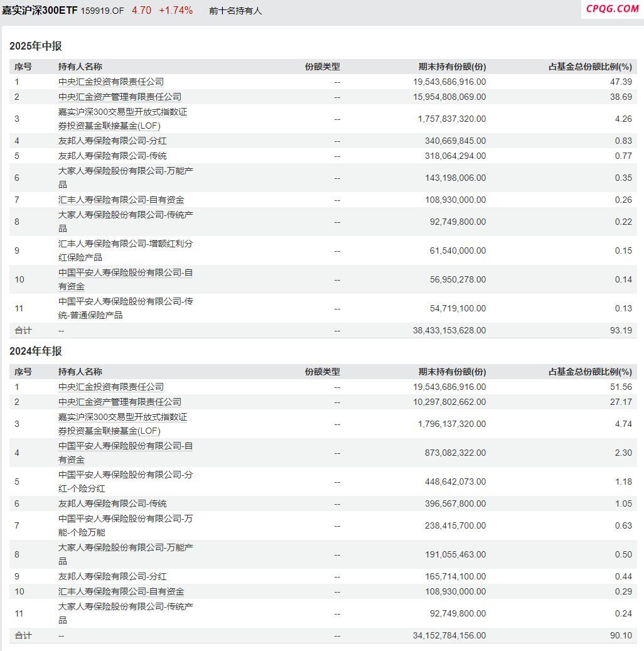Image resolution: width=644 pixels, height=651 pixels.
Task: Click 友邦人寿保险有限公司-传统 in 2024年年报
Action: tap(112, 503)
